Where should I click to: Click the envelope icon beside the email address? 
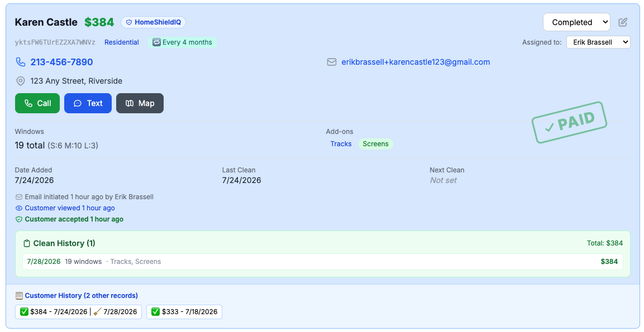332,62
